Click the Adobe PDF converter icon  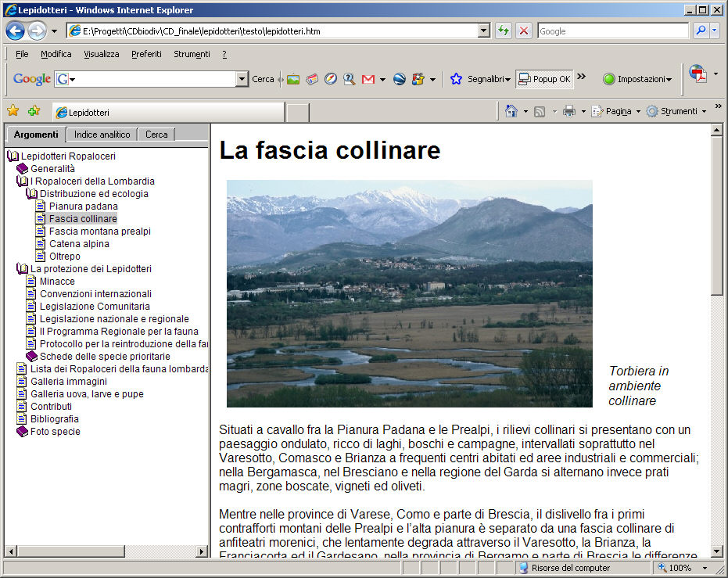(x=698, y=74)
